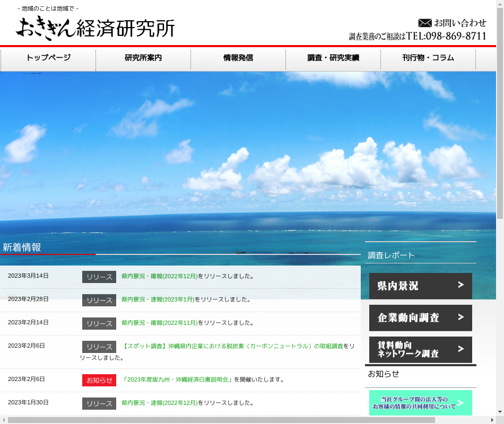Image resolution: width=504 pixels, height=424 pixels.
Task: Open トップページ menu item
Action: click(48, 58)
